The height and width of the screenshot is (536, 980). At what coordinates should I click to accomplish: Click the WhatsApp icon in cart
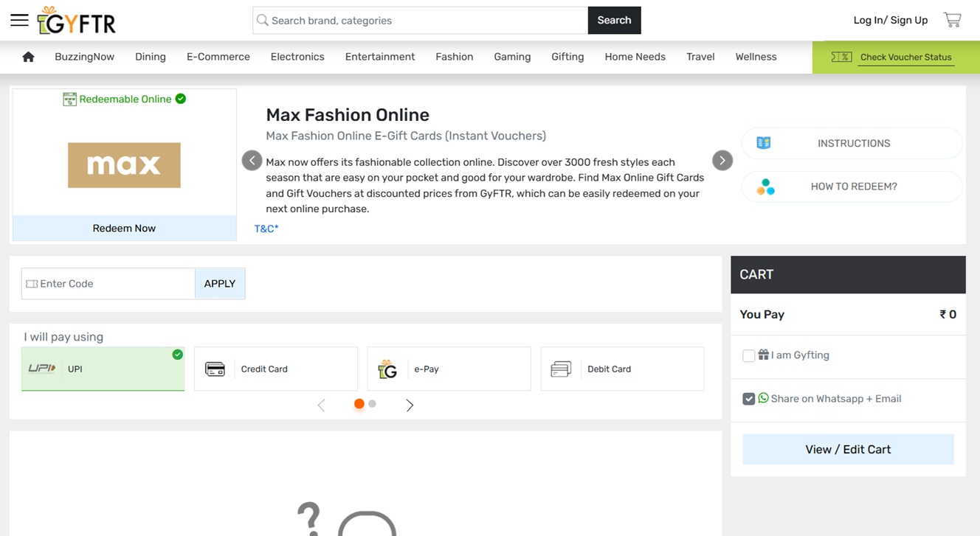763,398
